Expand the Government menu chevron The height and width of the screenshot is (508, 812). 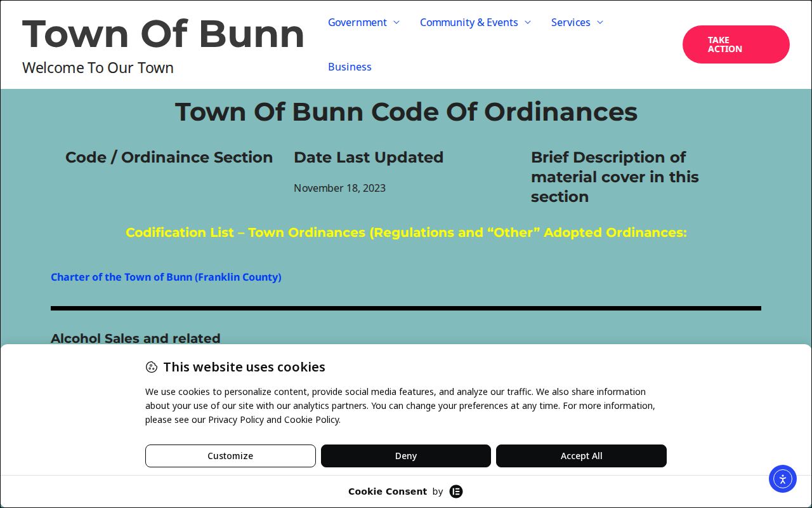point(396,22)
